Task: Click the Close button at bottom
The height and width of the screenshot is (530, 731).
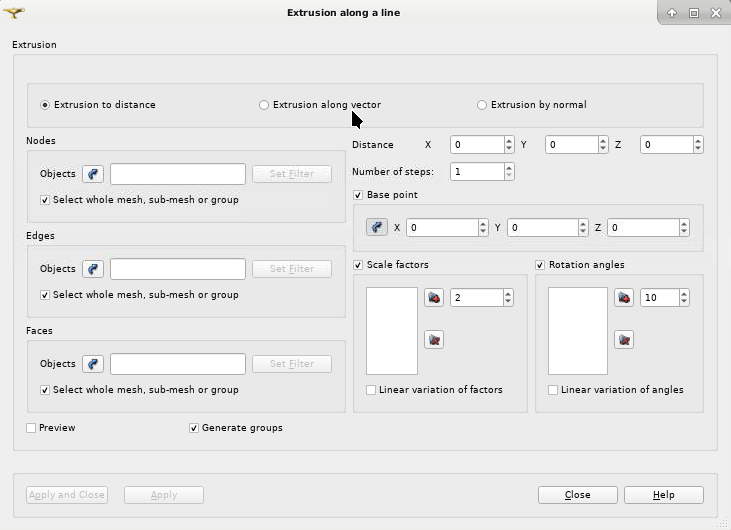Action: tap(578, 495)
